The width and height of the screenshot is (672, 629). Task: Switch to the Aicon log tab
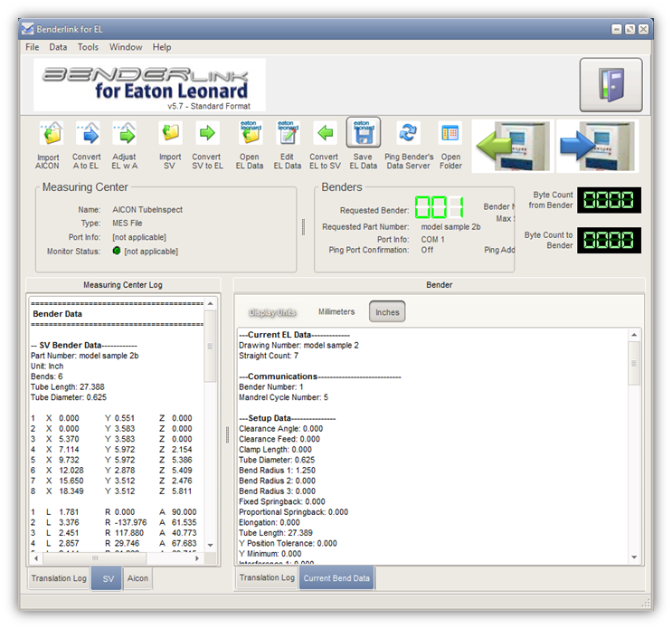(x=137, y=578)
